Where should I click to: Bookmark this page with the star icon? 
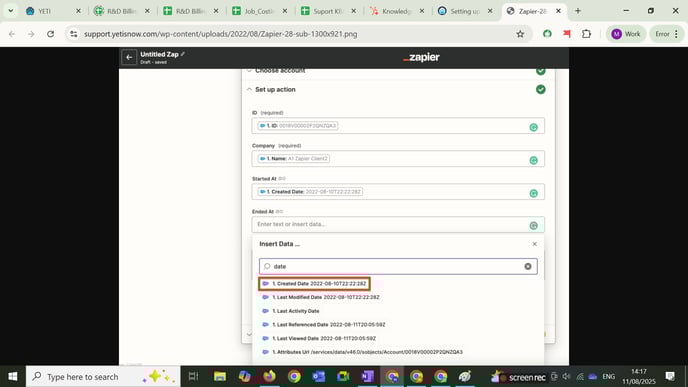(x=520, y=34)
